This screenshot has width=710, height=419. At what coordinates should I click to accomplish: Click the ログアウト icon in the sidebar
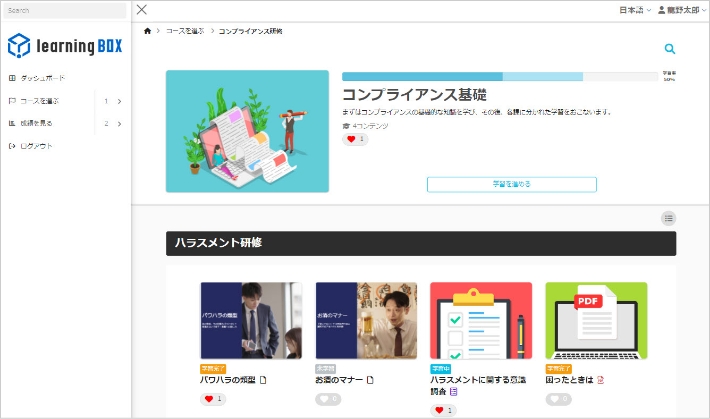[12, 146]
